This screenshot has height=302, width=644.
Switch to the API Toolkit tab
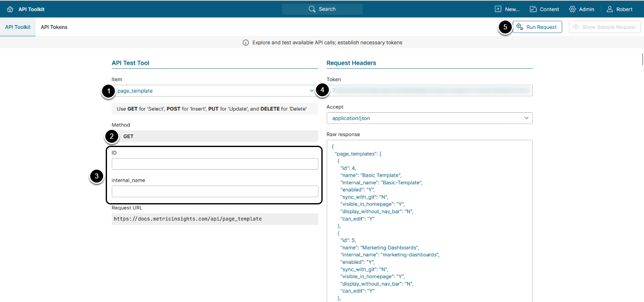click(x=18, y=27)
